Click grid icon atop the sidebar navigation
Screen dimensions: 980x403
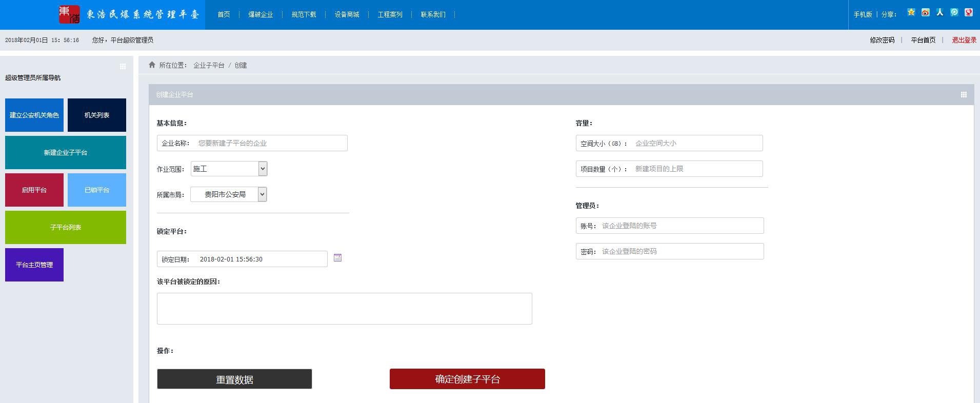[123, 67]
